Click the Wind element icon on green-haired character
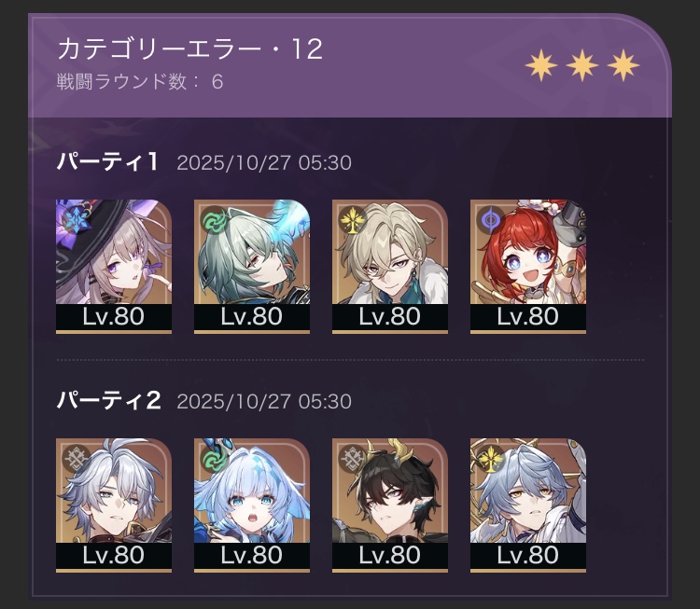Screen dimensions: 700x609 [213, 219]
